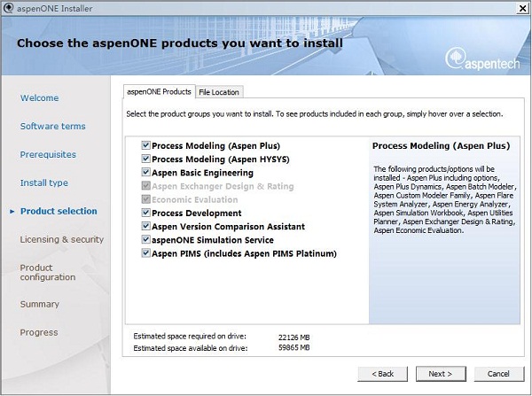The width and height of the screenshot is (532, 396).
Task: Toggle Process Development checkbox
Action: [145, 213]
